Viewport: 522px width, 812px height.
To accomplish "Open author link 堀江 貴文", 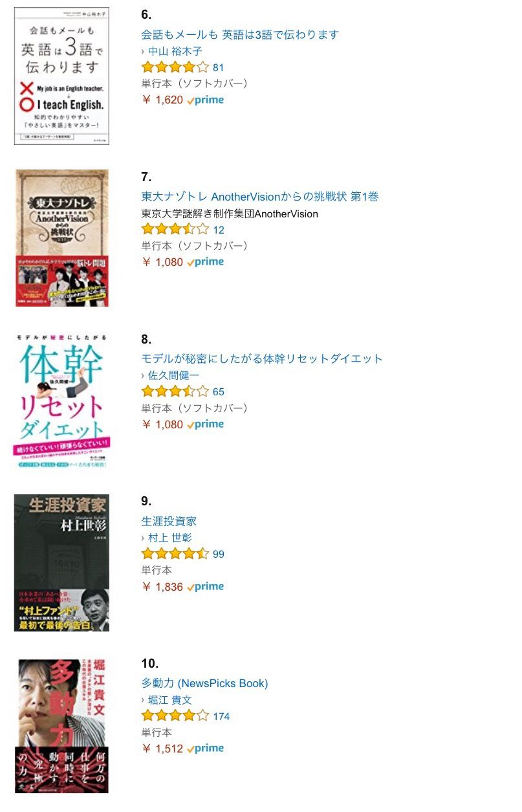I will point(170,700).
